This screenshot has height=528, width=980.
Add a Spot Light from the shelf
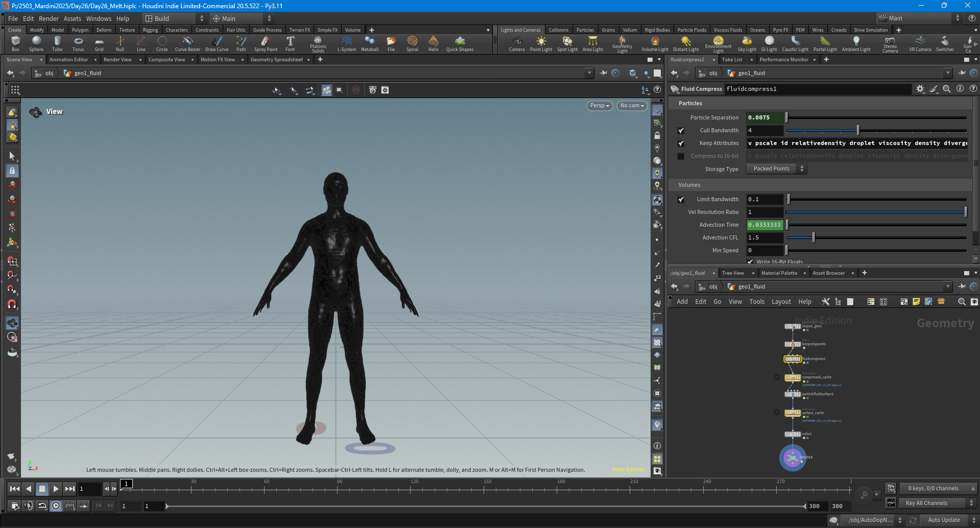click(x=567, y=43)
